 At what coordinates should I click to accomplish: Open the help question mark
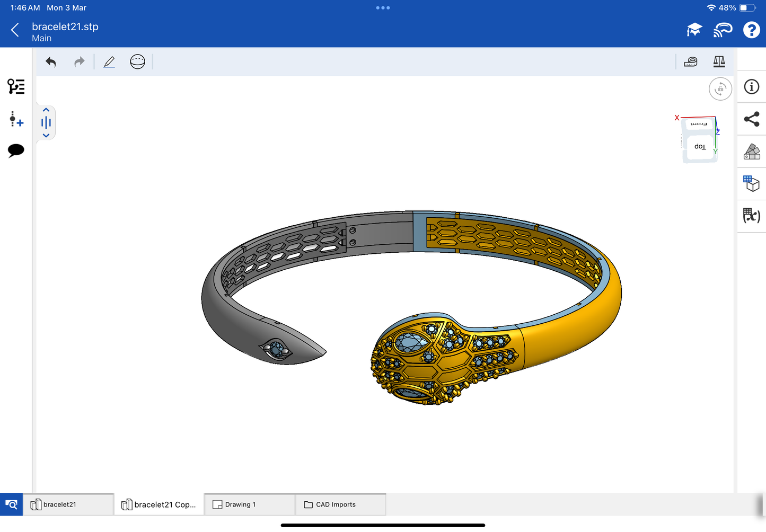click(x=751, y=30)
